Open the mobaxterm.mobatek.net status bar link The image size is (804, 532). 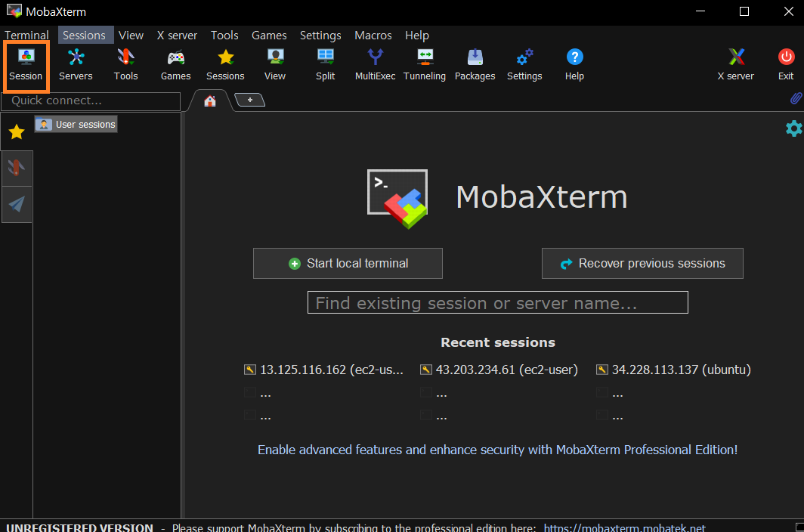624,527
